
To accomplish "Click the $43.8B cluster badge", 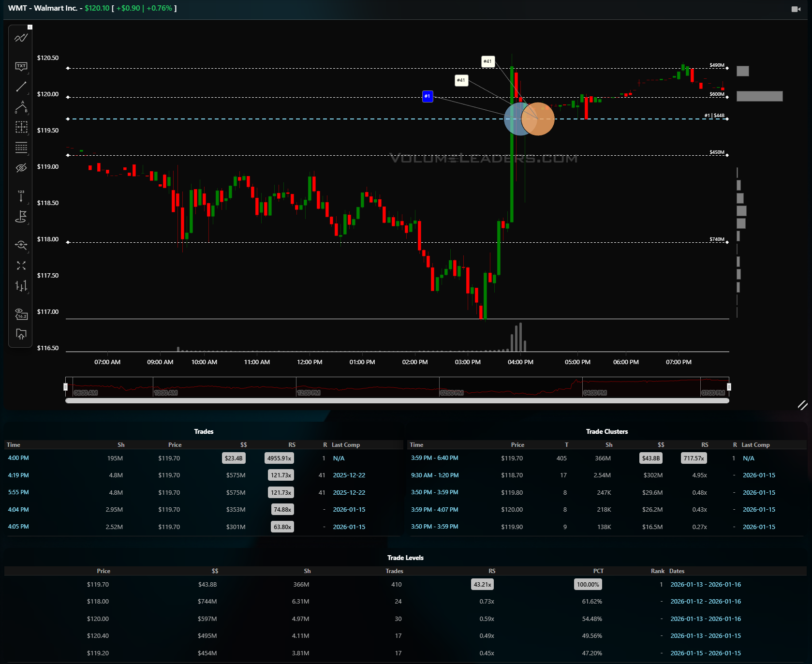I will [651, 458].
